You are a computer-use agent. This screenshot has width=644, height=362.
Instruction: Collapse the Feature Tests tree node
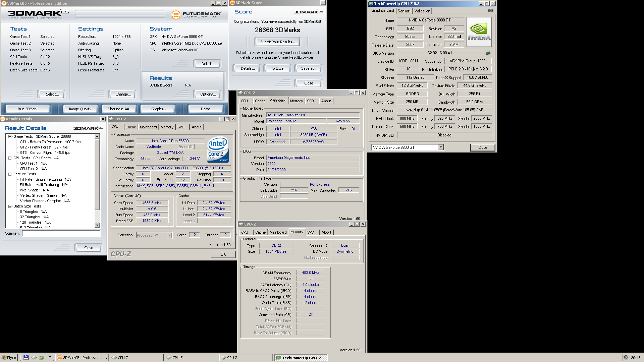(10, 174)
